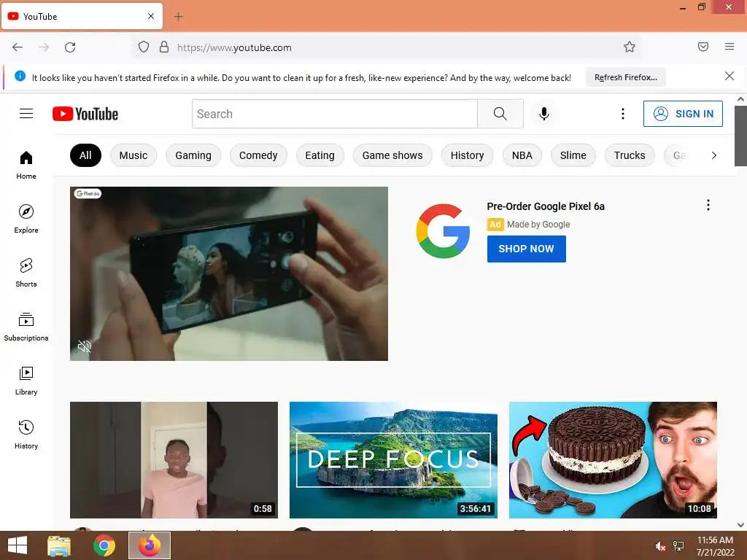
Task: Click Refresh Firefox button
Action: point(625,77)
